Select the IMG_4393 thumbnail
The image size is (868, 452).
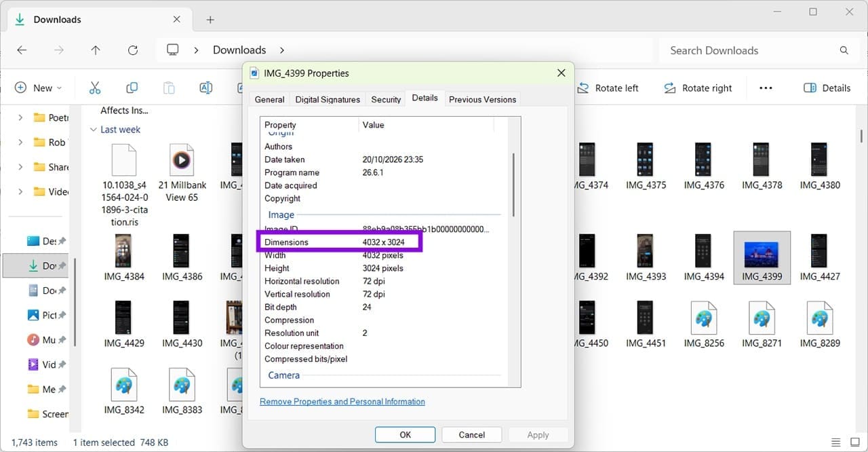[x=646, y=257]
